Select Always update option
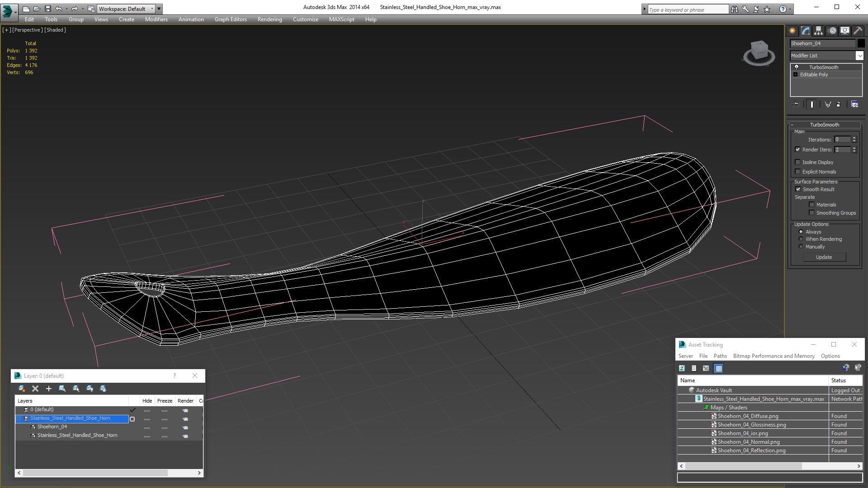 point(801,232)
